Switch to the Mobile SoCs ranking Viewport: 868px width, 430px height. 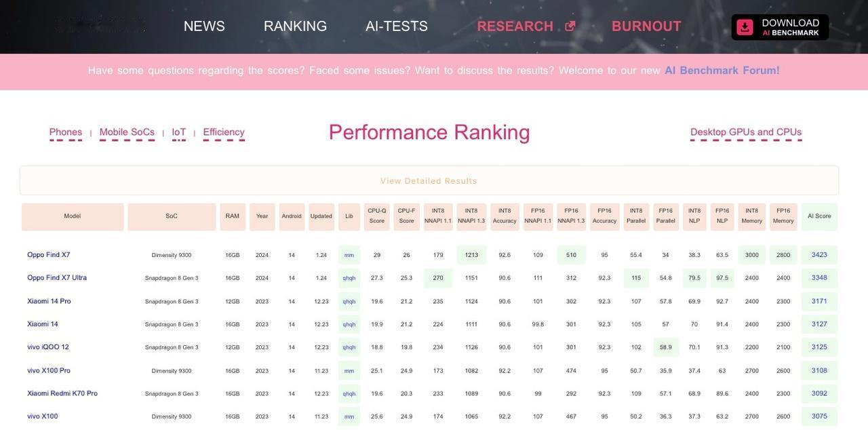coord(127,132)
